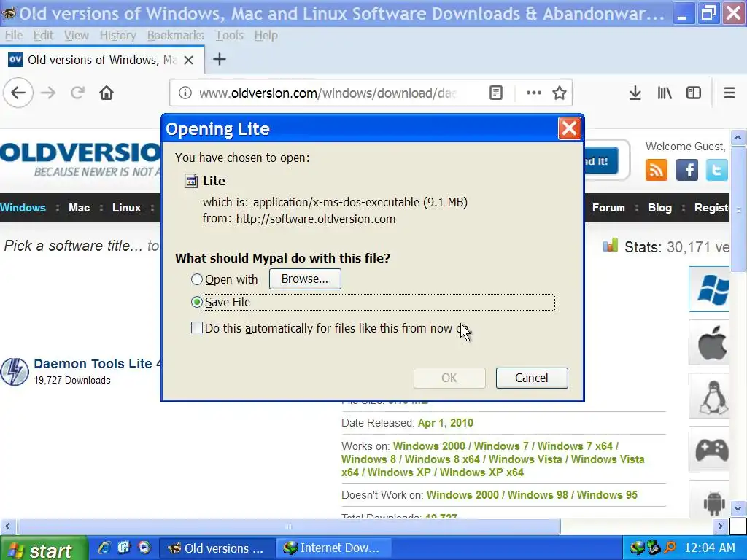The height and width of the screenshot is (560, 747).
Task: Open the History menu
Action: point(117,35)
